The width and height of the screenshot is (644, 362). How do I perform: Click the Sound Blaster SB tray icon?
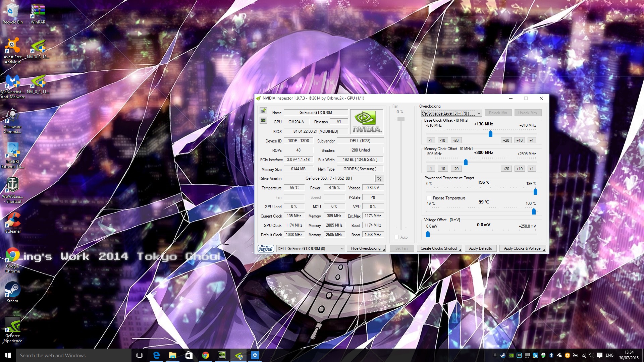pyautogui.click(x=519, y=355)
